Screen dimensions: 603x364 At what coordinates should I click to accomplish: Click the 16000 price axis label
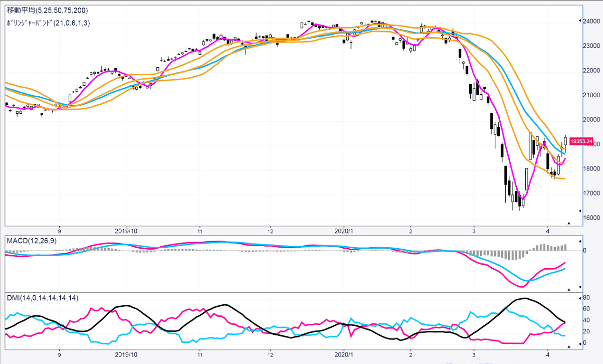pyautogui.click(x=592, y=218)
